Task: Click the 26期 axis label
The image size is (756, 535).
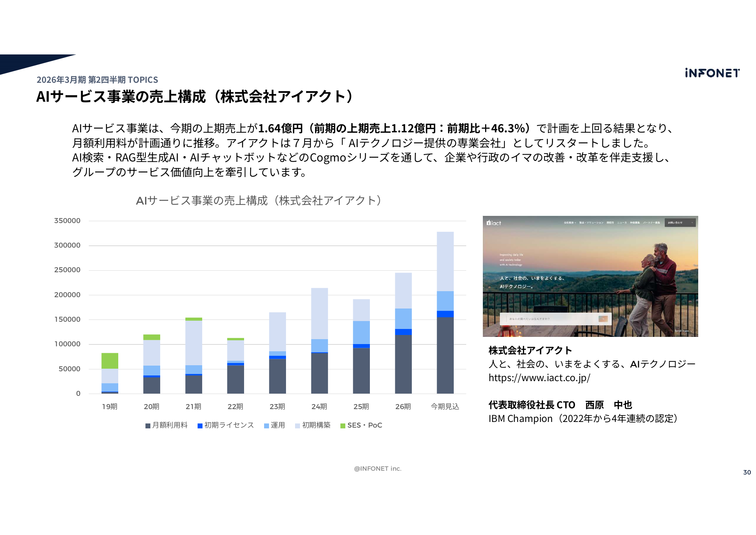Action: (x=403, y=406)
